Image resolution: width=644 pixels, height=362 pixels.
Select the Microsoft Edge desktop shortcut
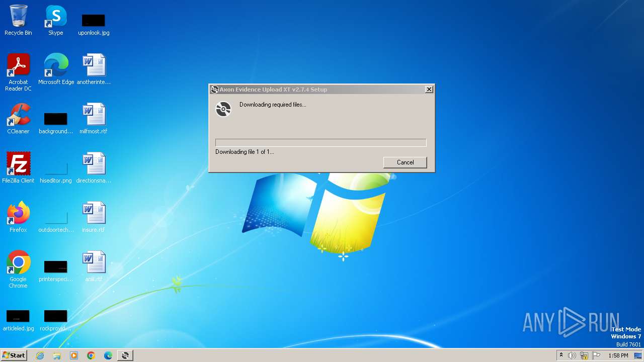click(x=56, y=69)
